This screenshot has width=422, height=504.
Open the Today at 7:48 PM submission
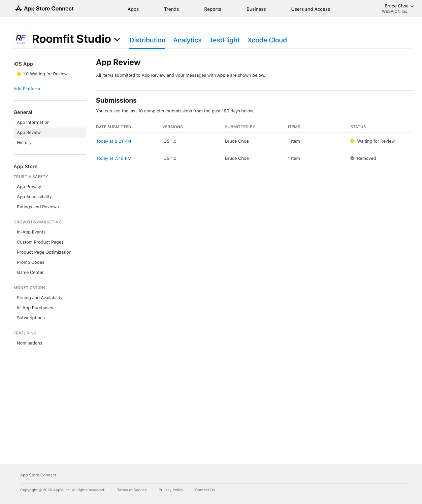tap(114, 158)
